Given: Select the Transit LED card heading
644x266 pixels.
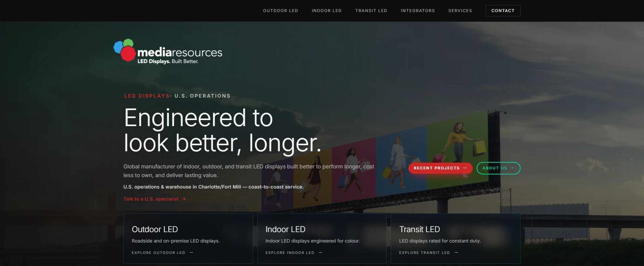Looking at the screenshot, I should [420, 229].
